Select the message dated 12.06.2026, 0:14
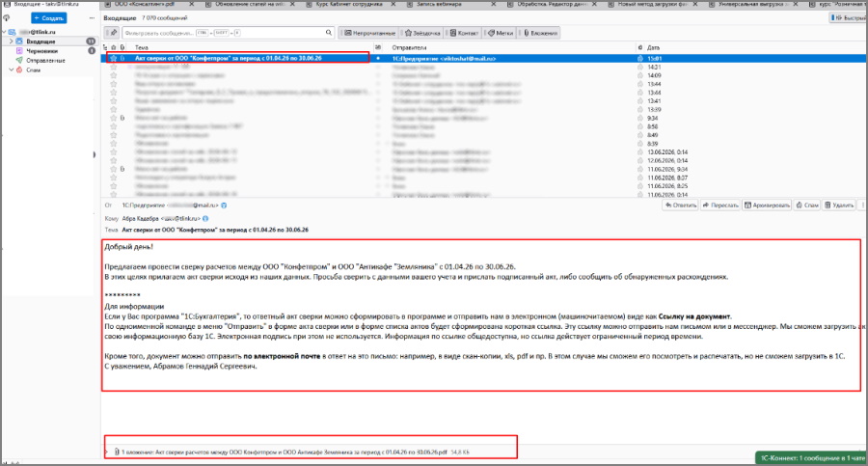Viewport: 868px width, 466px height. pos(484,161)
